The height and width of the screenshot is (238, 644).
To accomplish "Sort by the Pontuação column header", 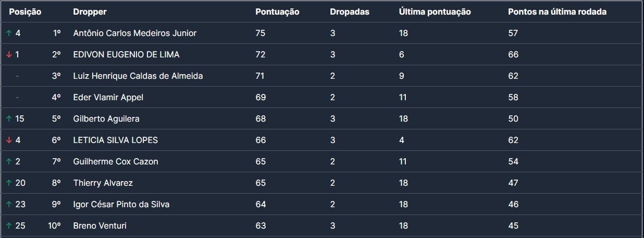I will pyautogui.click(x=277, y=11).
